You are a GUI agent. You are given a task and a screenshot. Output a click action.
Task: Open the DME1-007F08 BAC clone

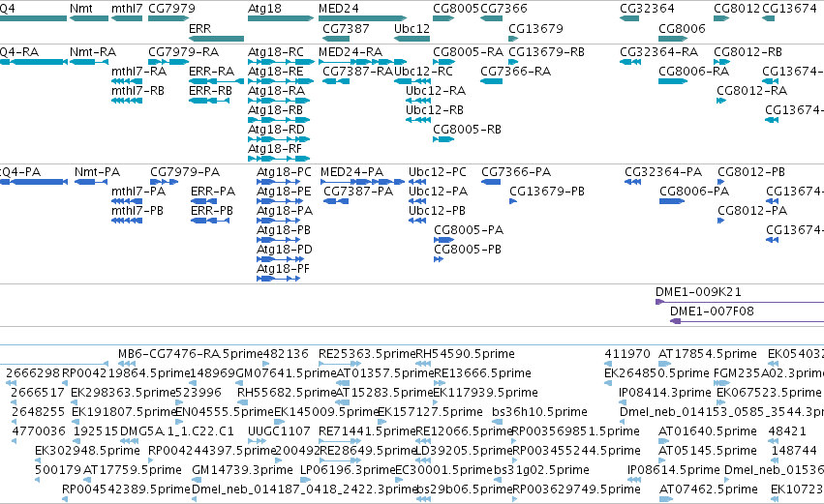coord(747,321)
